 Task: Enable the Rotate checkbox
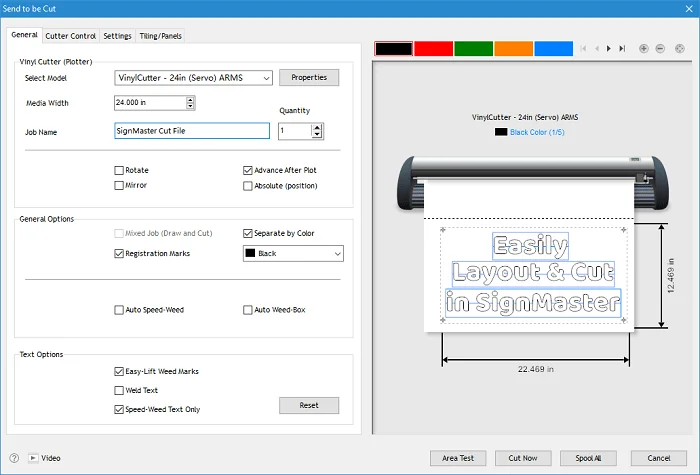pos(119,170)
